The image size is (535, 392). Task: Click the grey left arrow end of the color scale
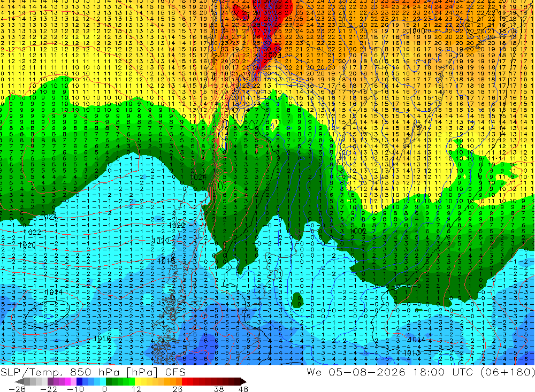(x=20, y=381)
